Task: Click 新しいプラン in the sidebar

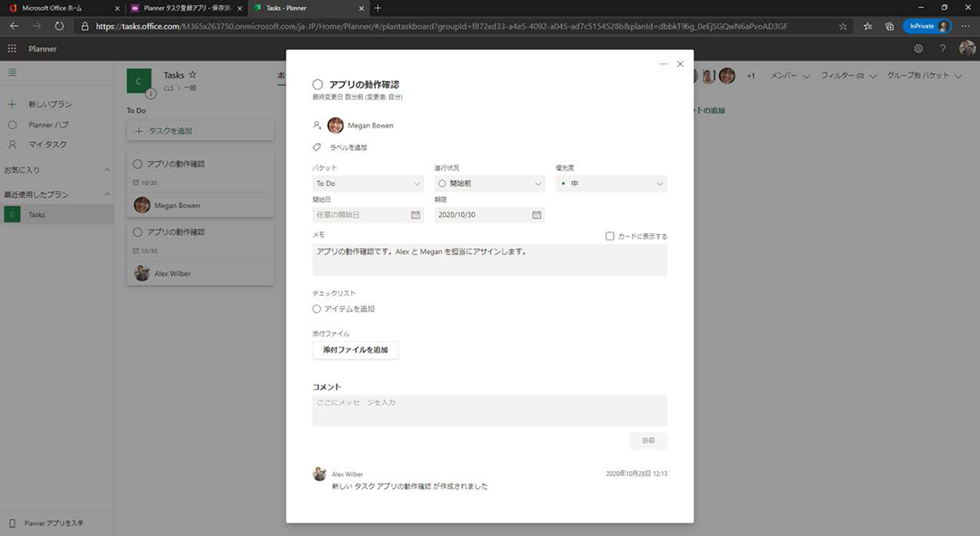Action: [50, 104]
